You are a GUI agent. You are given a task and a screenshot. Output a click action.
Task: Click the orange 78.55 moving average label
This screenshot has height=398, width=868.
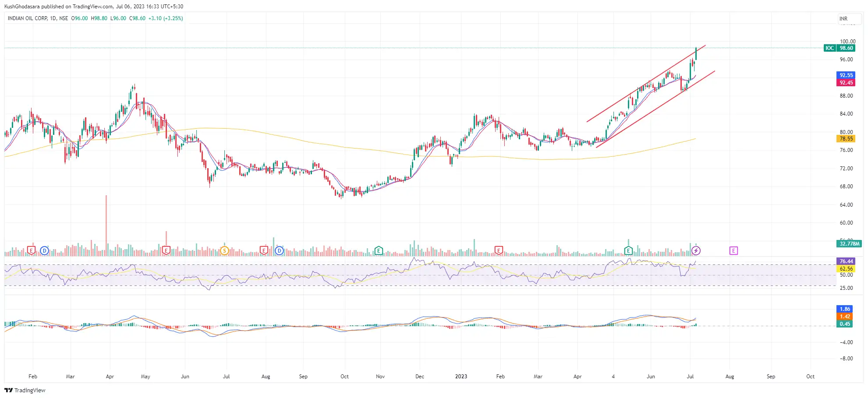[846, 138]
